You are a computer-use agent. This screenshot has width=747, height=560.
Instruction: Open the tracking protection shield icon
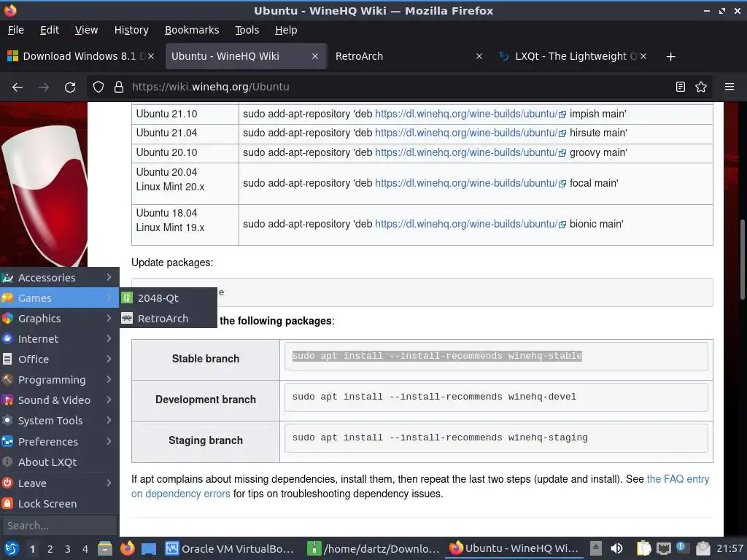click(x=98, y=87)
